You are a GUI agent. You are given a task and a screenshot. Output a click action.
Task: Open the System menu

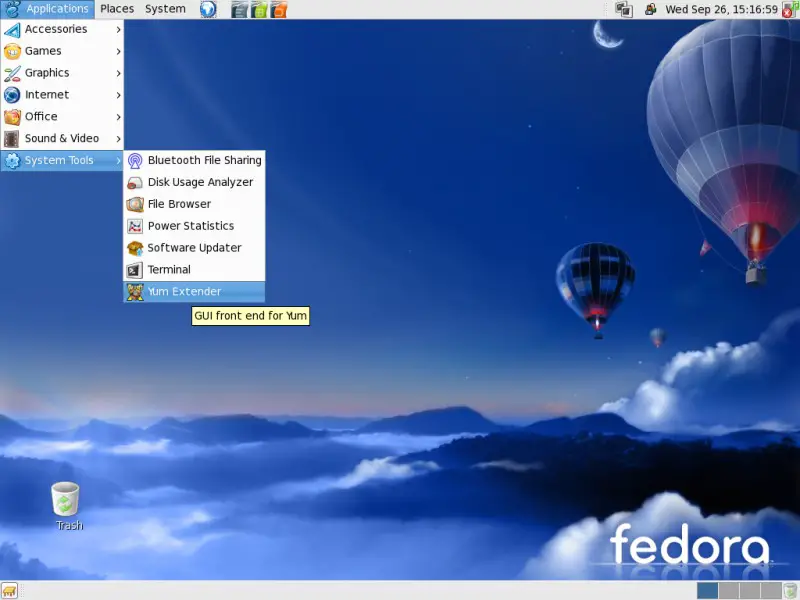165,9
